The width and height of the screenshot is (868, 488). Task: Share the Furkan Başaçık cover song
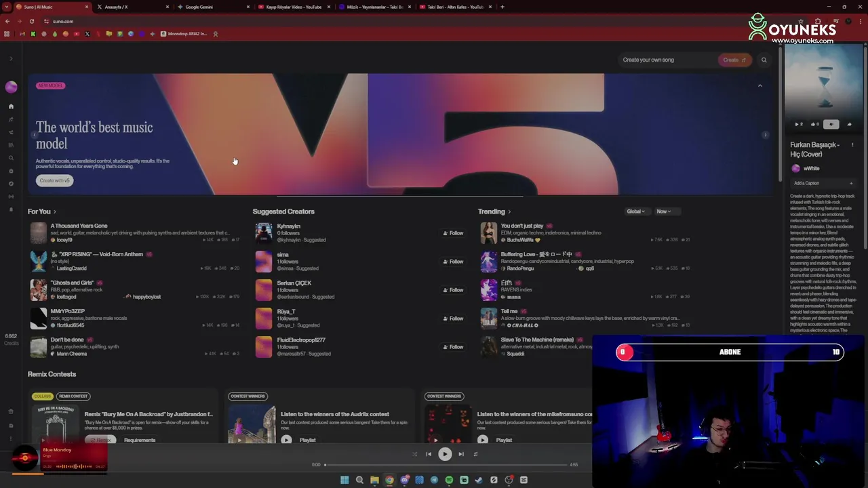pos(849,124)
